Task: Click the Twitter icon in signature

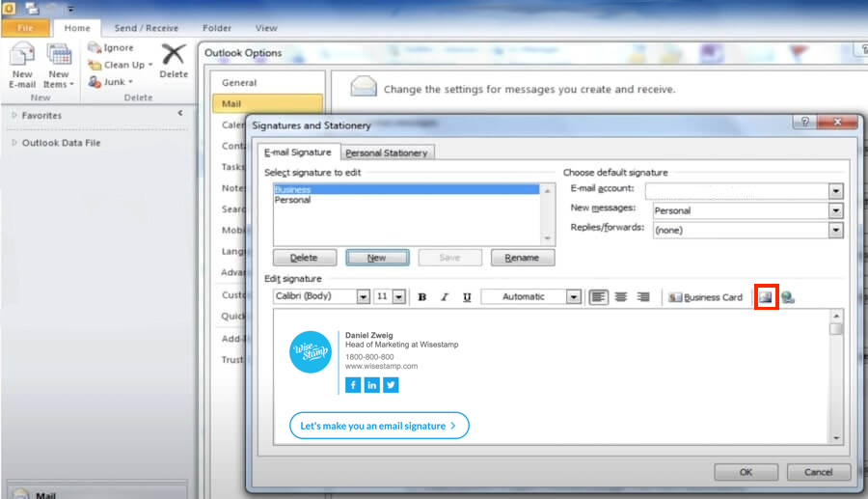Action: coord(391,385)
